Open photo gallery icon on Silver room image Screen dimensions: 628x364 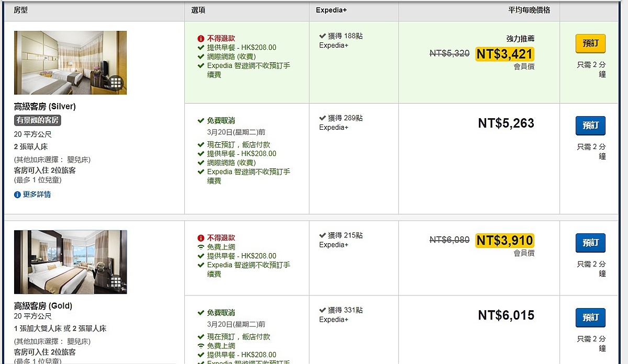(116, 82)
